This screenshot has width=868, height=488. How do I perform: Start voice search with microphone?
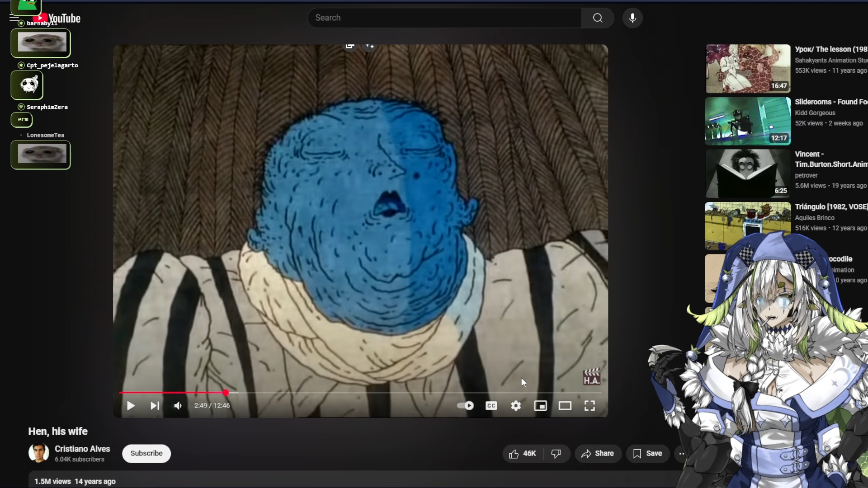coord(632,18)
